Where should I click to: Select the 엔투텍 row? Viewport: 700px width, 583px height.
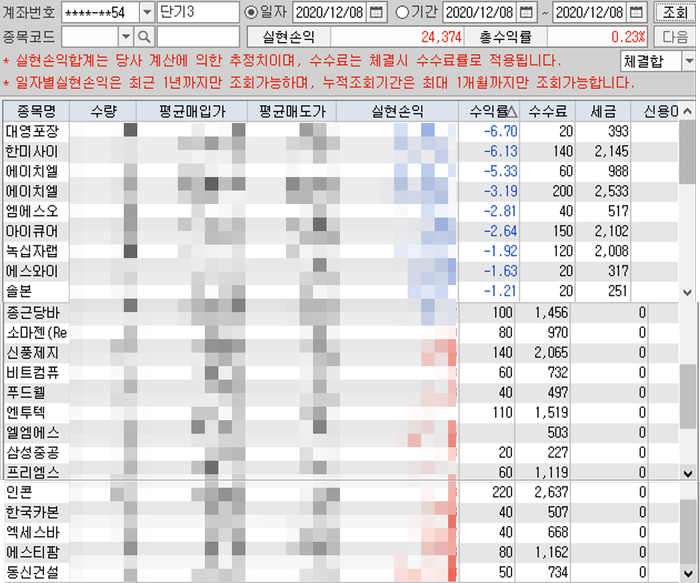coord(341,412)
